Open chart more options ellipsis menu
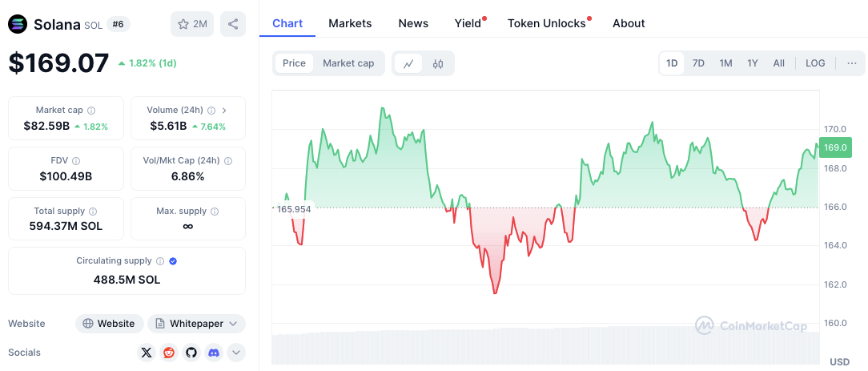This screenshot has width=868, height=371. [x=851, y=63]
